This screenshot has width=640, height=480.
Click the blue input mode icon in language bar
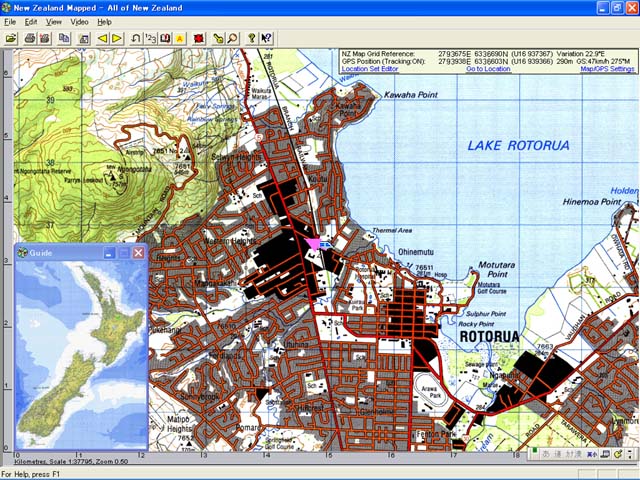pyautogui.click(x=591, y=454)
